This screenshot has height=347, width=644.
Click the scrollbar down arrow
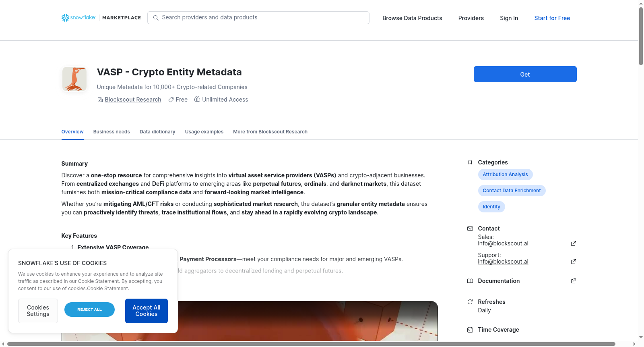(641, 337)
